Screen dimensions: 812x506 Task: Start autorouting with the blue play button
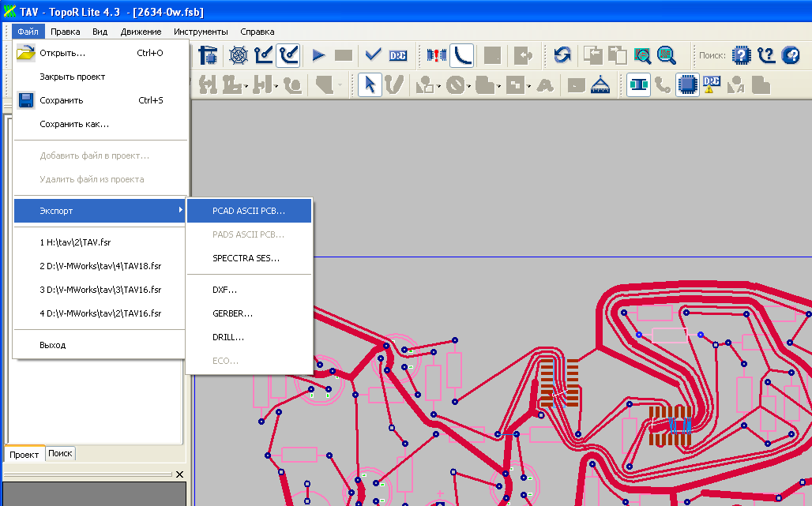point(318,54)
